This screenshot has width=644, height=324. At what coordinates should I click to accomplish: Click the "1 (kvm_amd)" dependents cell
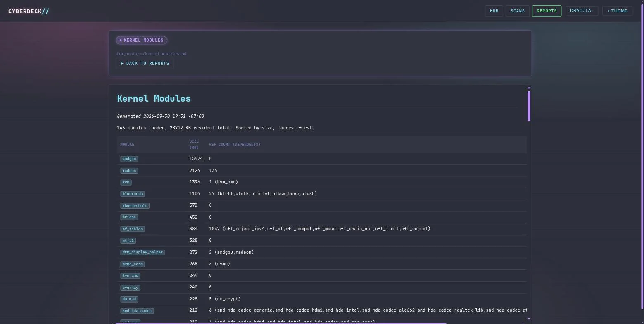point(223,182)
